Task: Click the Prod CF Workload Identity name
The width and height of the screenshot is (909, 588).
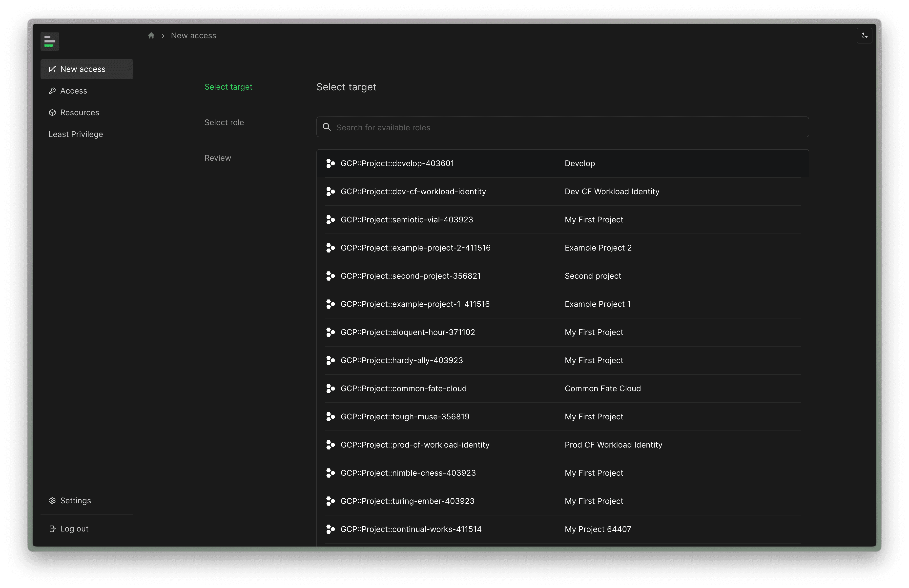Action: (613, 445)
